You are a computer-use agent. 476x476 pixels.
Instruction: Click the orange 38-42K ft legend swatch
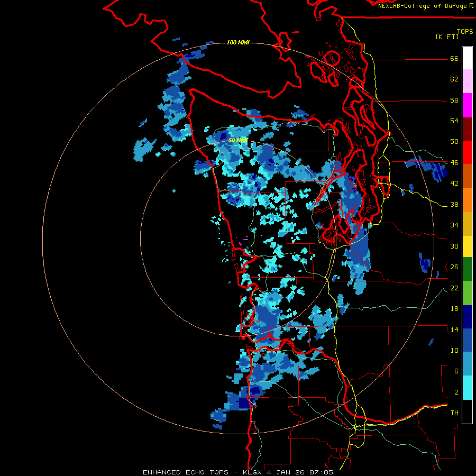[467, 200]
